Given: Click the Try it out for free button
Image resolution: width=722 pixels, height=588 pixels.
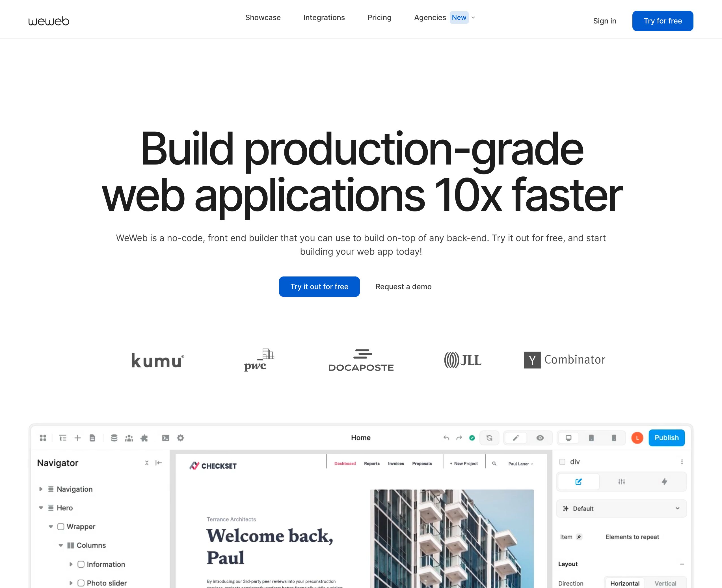Looking at the screenshot, I should pyautogui.click(x=319, y=287).
